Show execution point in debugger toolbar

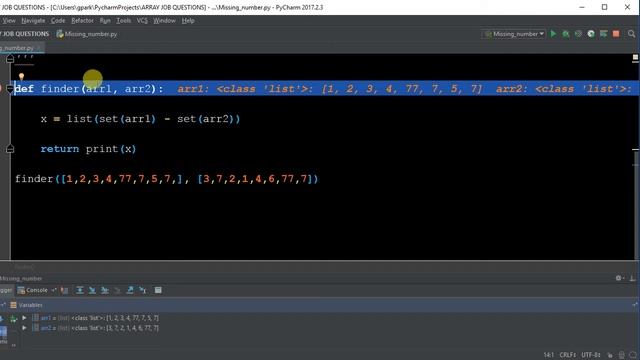point(64,290)
